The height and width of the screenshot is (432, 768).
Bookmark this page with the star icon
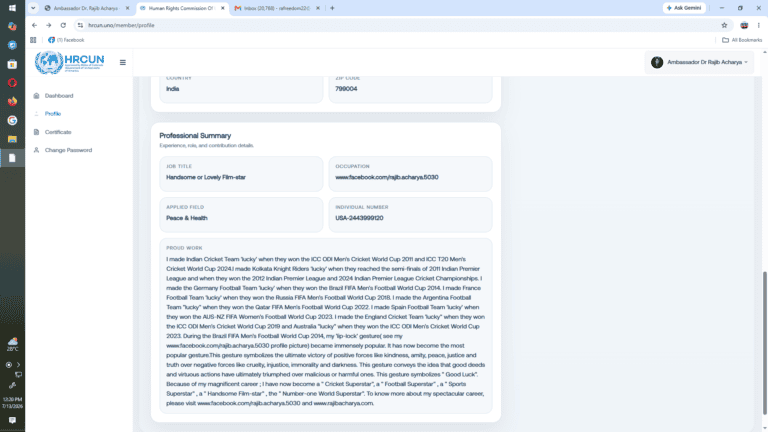tap(724, 25)
